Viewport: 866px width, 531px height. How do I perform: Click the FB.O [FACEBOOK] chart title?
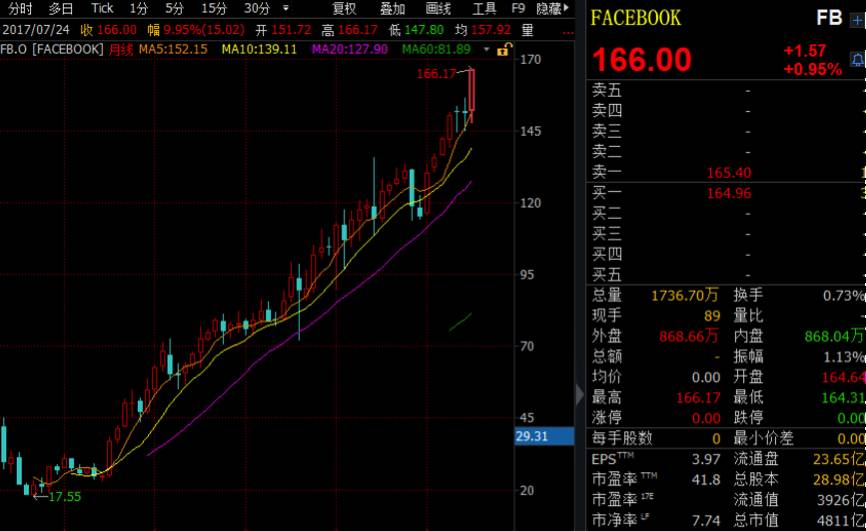pos(52,49)
